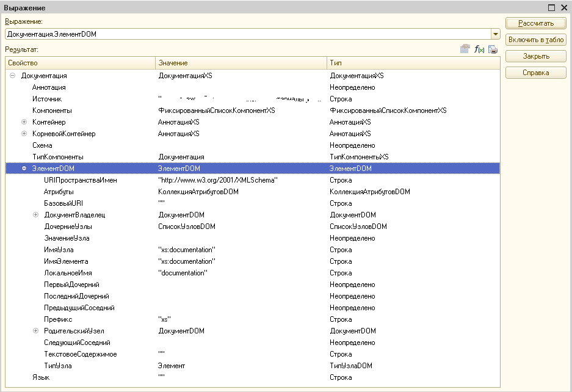Click the greyed-out icon left of f(x)

coord(465,49)
